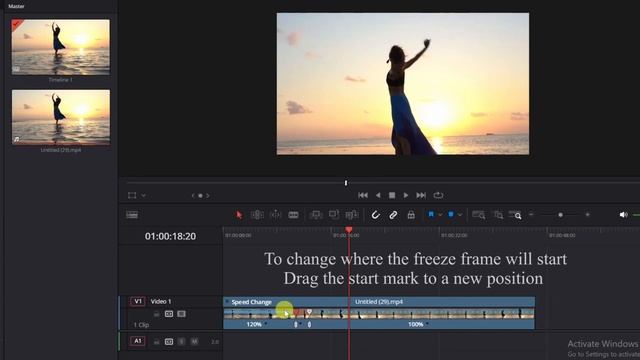This screenshot has height=360, width=640.
Task: Choose the Dynamic Trim Mode tool
Action: point(276,215)
